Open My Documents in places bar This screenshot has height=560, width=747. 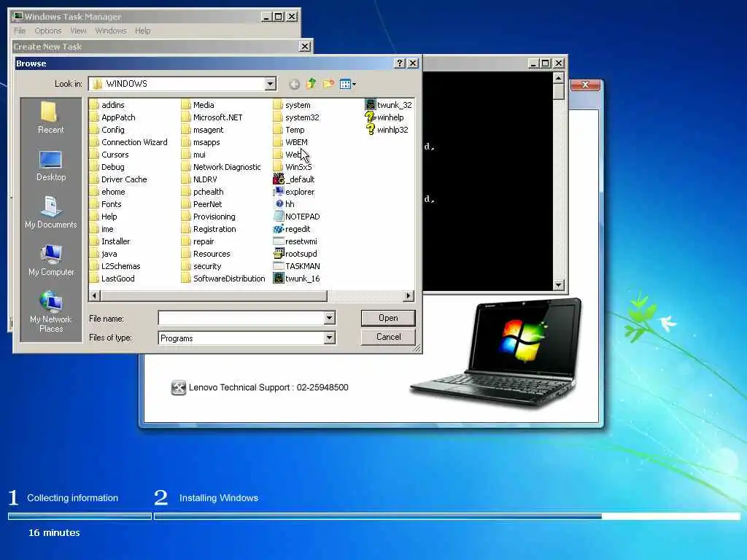pos(50,212)
